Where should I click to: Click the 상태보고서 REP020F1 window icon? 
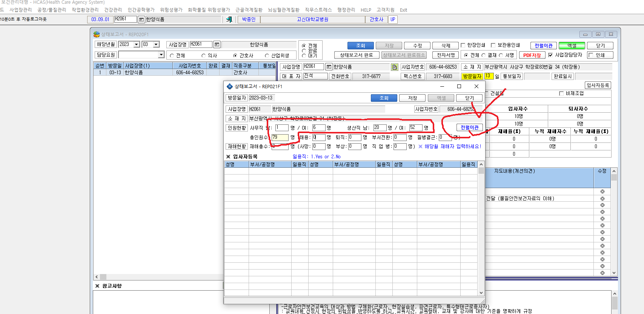click(97, 34)
